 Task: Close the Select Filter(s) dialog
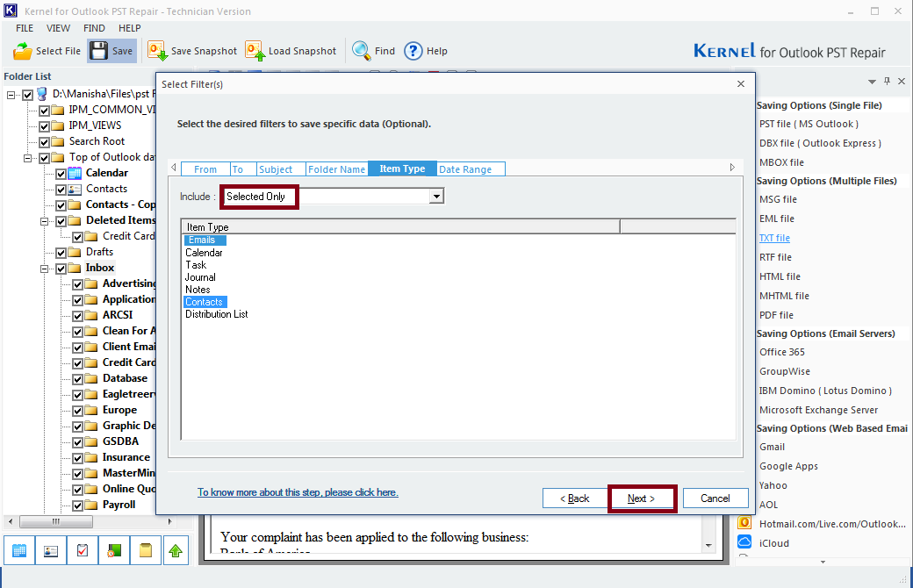point(741,84)
